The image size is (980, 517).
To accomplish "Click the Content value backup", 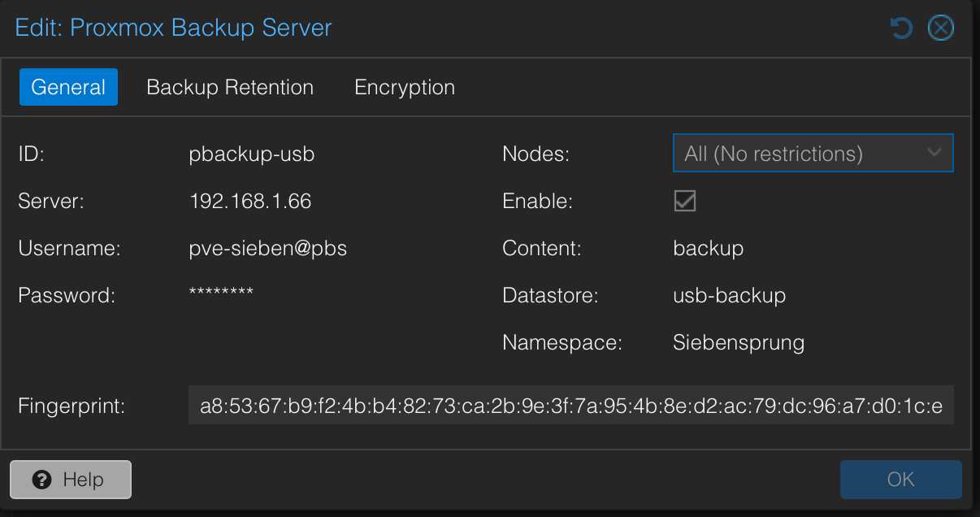I will coord(709,248).
